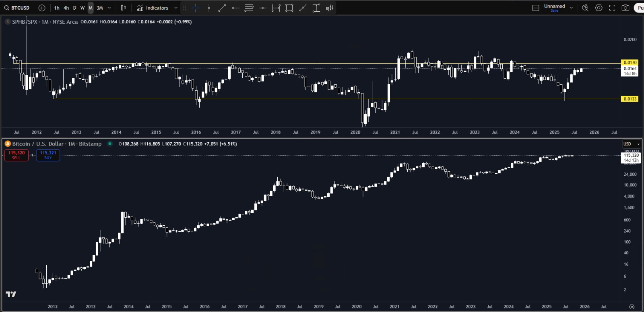
Task: Open the Indicators dialog
Action: [153, 8]
